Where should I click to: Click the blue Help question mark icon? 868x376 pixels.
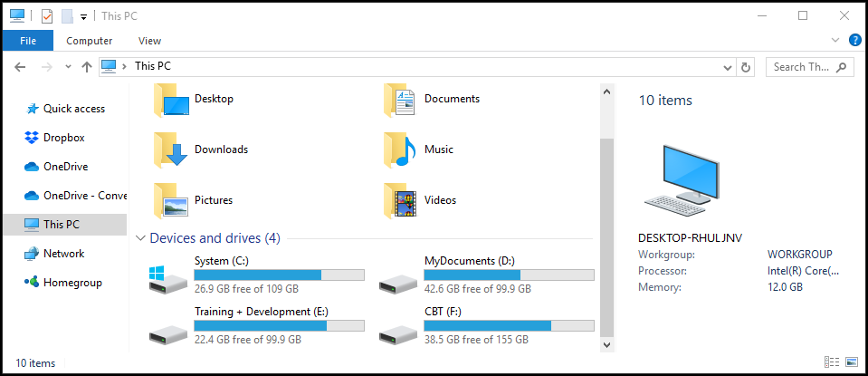pyautogui.click(x=854, y=41)
